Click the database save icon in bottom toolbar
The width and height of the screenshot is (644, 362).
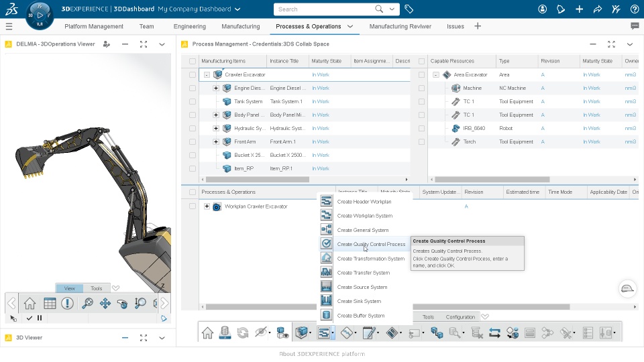tap(225, 333)
